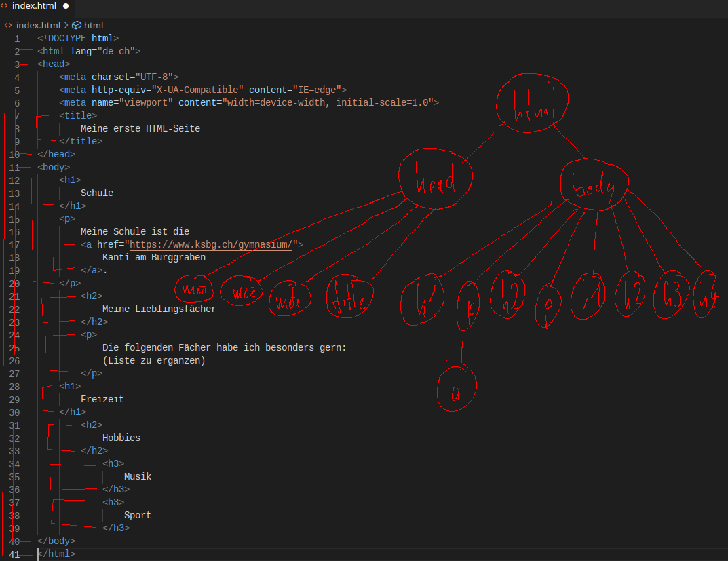Open the html symbol breadcrumb
Screen dimensions: 728x561
coord(94,25)
